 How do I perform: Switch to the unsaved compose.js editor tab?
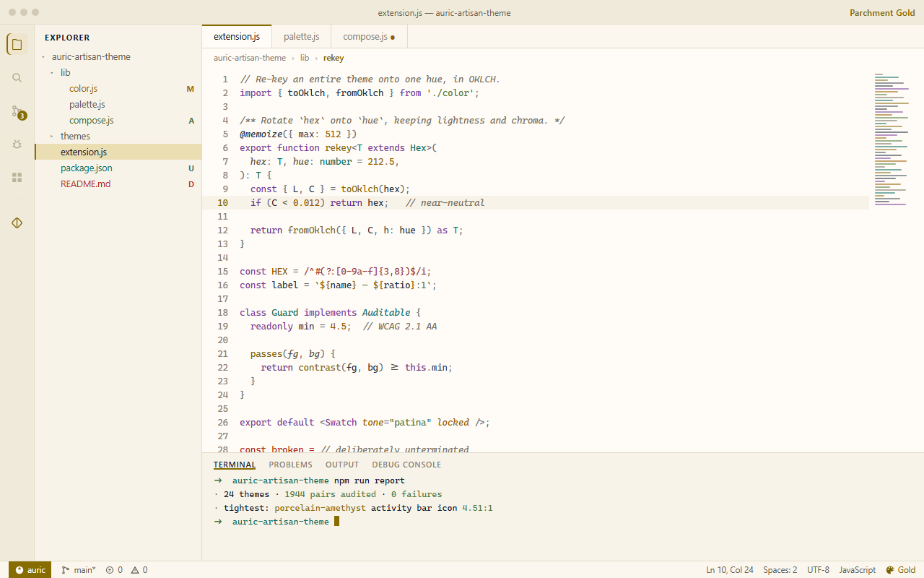(x=369, y=36)
